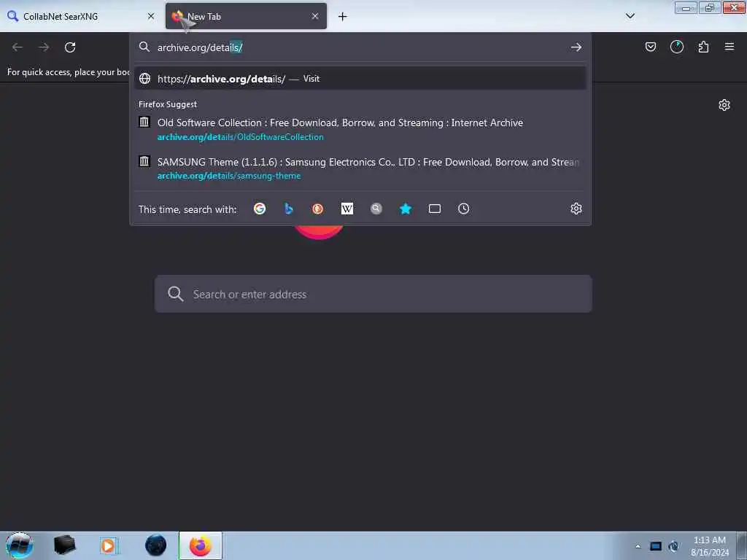Open Old Software Collection suggestion
Screen dimensions: 747x560
[x=360, y=130]
